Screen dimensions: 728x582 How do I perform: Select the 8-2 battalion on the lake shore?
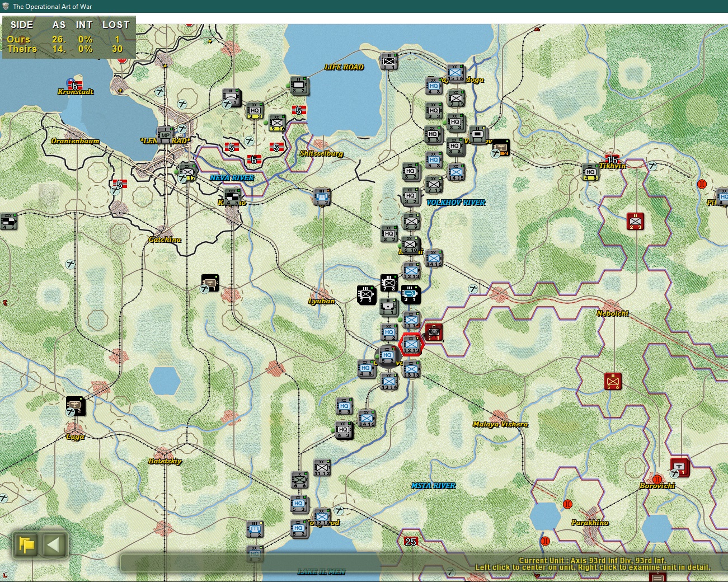pyautogui.click(x=299, y=86)
